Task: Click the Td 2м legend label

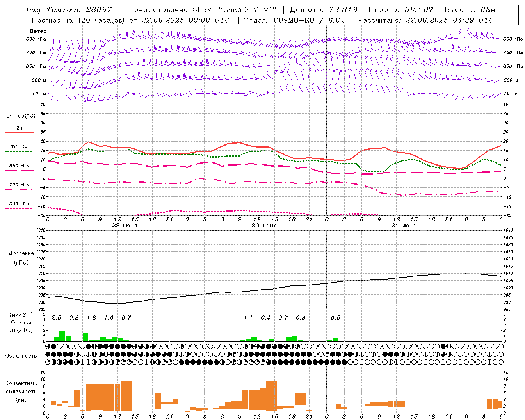Action: click(x=19, y=147)
